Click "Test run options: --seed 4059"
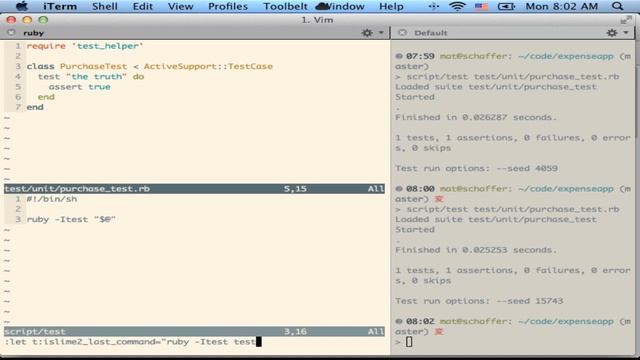This screenshot has height=360, width=640. point(476,169)
